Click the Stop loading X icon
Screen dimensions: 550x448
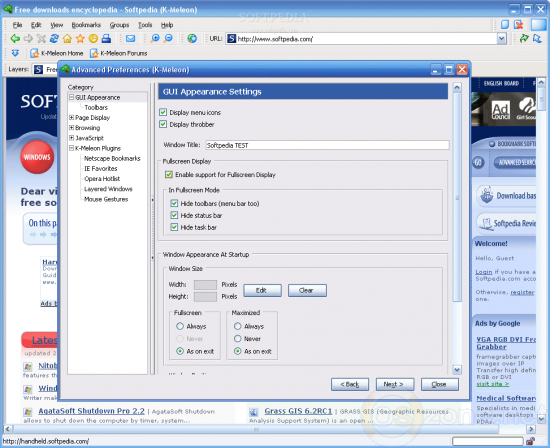(x=41, y=39)
